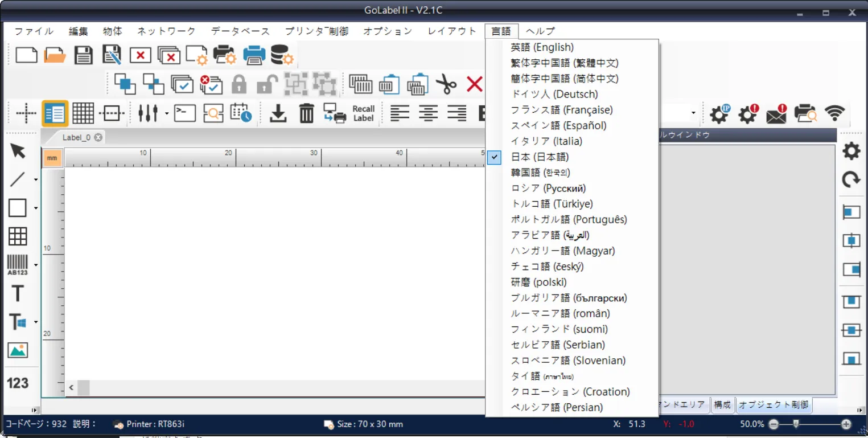Toggle the grid display icon
Image resolution: width=868 pixels, height=438 pixels.
tap(83, 113)
